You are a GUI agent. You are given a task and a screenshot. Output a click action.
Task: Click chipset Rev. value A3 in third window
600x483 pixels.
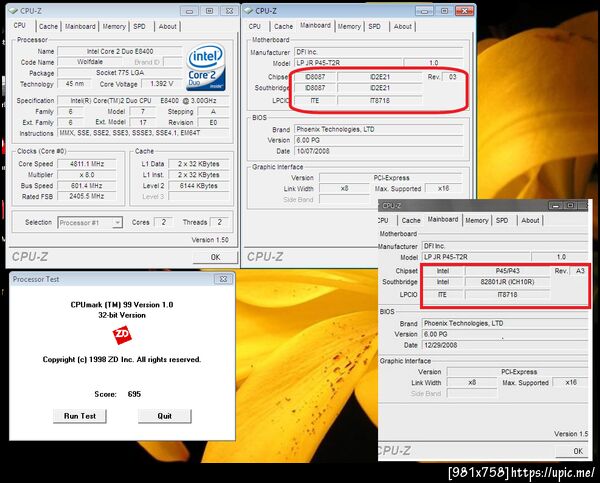[580, 271]
